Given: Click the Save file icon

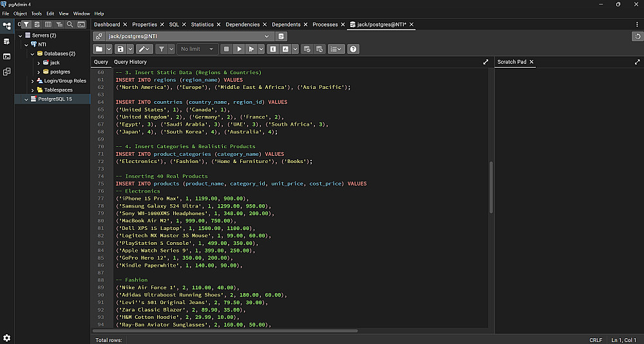Looking at the screenshot, I should pos(120,49).
